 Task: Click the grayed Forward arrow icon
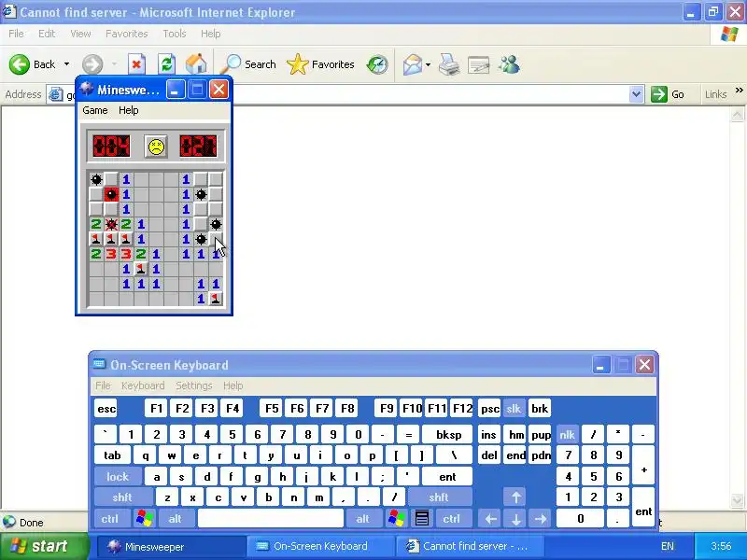click(92, 64)
